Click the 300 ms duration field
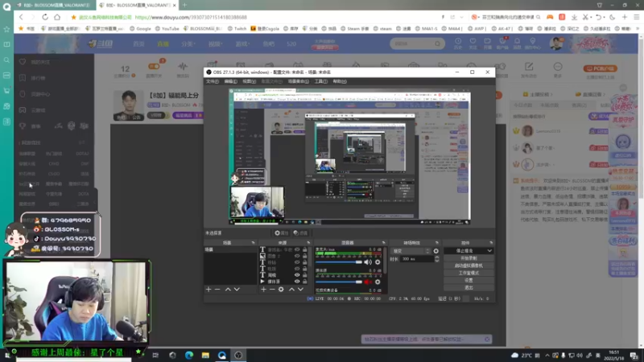 click(x=417, y=259)
